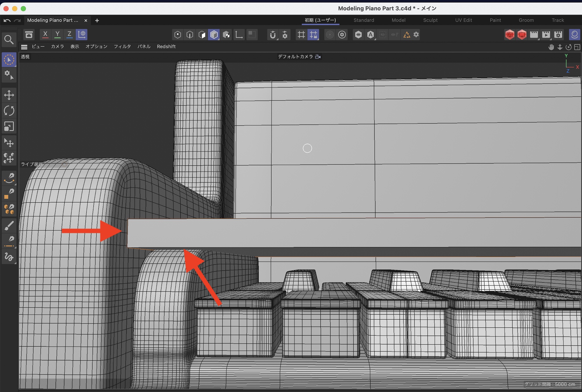
Task: Select the Scale tool
Action: coord(9,126)
